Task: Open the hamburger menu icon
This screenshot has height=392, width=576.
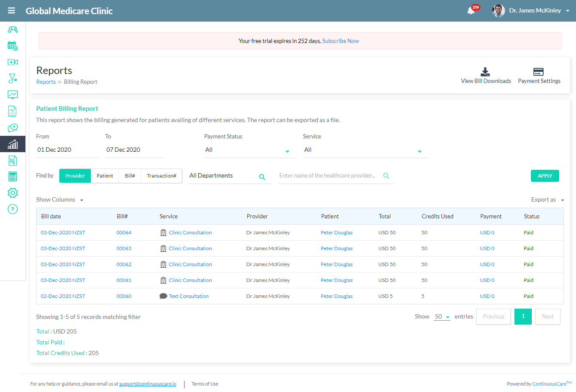Action: click(12, 11)
